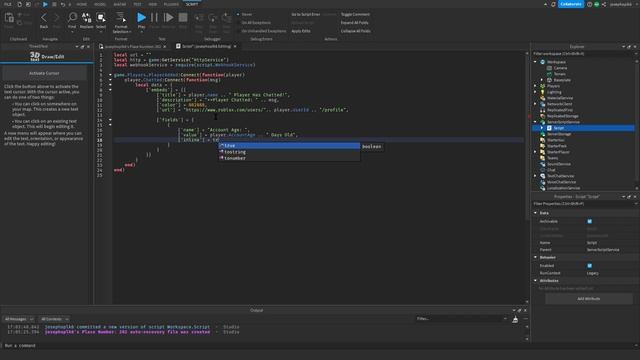
Task: Click the Paste clipboard icon
Action: [x=9, y=18]
